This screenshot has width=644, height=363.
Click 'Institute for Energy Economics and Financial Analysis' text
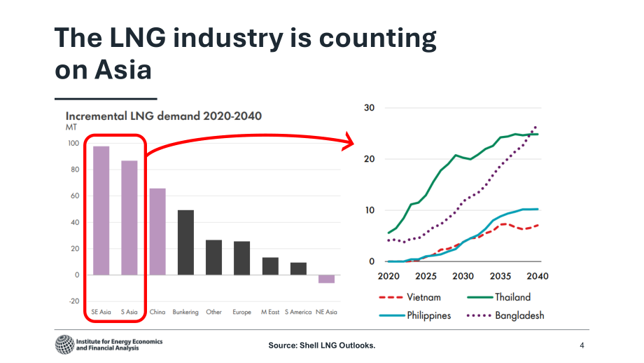pos(119,345)
